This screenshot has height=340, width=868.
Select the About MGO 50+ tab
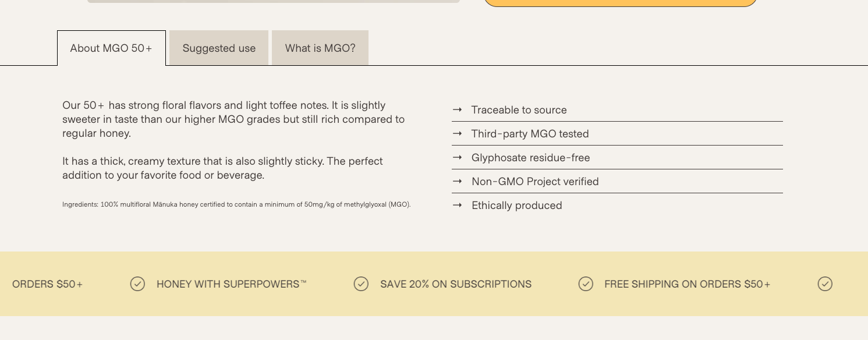pos(111,48)
